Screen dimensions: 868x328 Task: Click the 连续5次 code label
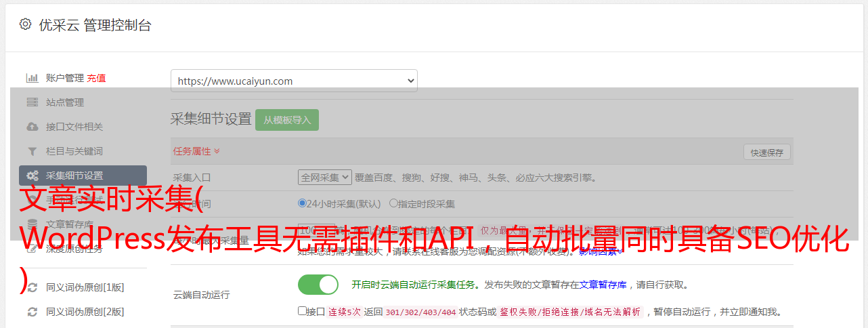pos(345,312)
